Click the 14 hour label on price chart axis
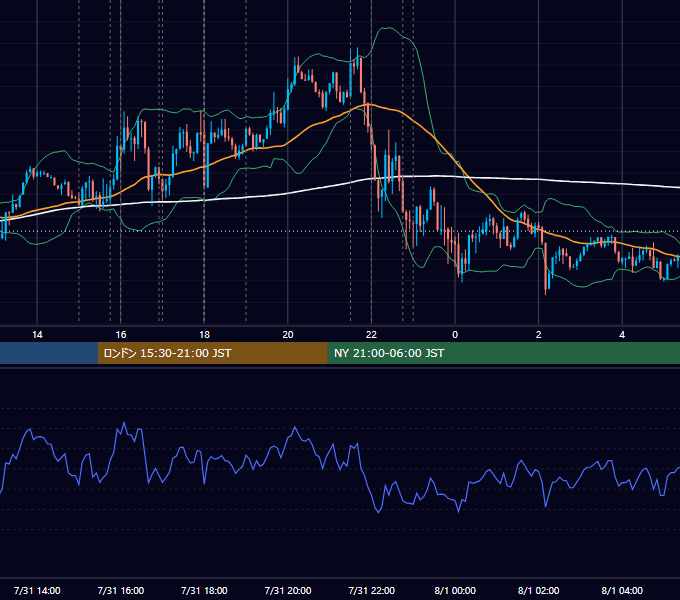Image resolution: width=680 pixels, height=600 pixels. (x=37, y=335)
